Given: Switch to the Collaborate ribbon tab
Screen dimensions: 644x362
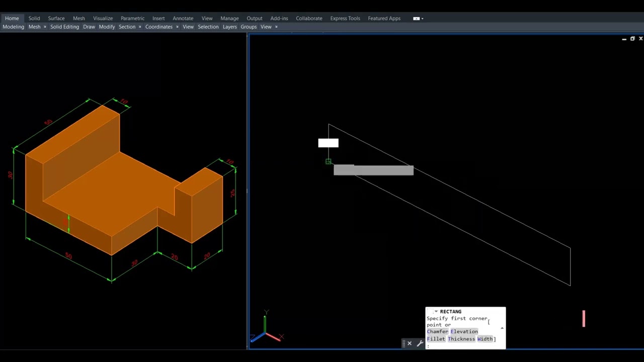Looking at the screenshot, I should [309, 18].
